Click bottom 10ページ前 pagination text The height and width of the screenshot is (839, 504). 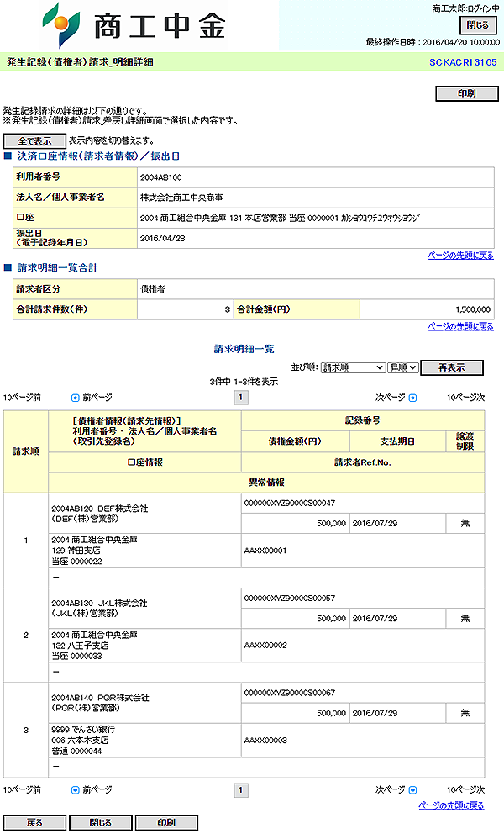point(22,790)
